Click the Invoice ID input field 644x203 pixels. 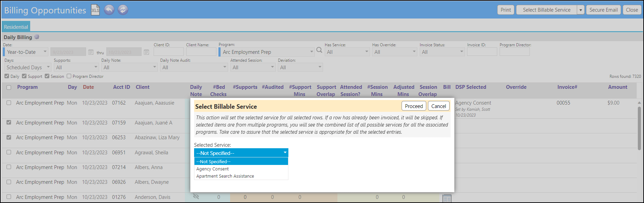coord(482,52)
